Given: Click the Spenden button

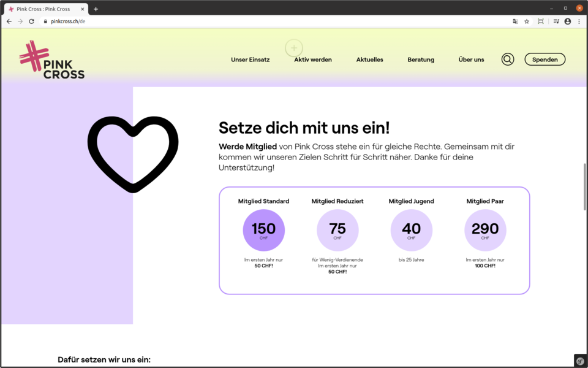Looking at the screenshot, I should (x=545, y=59).
